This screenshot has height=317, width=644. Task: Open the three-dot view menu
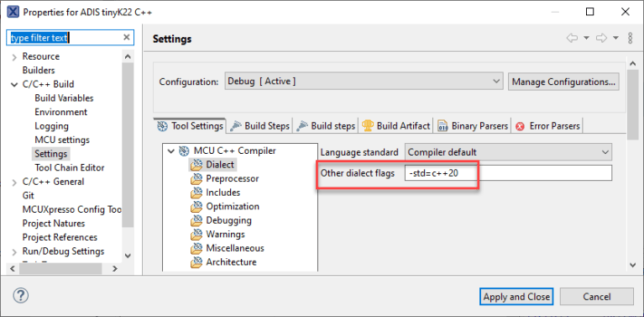click(x=631, y=38)
